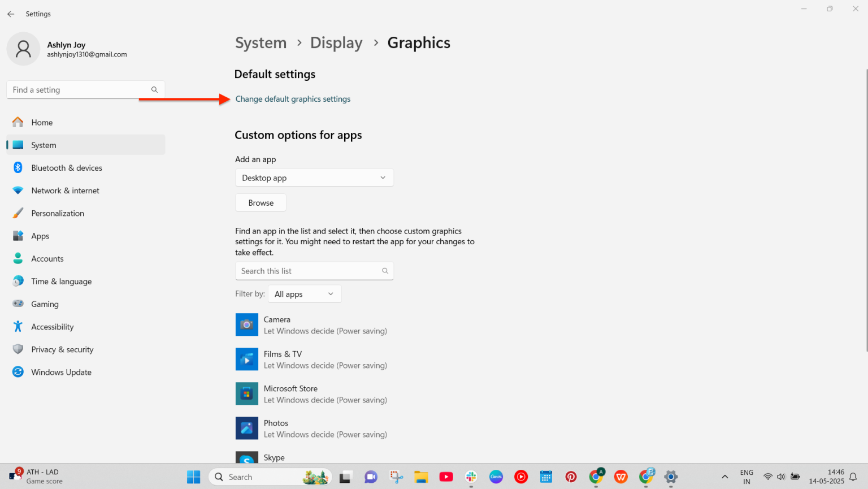Select Home in the sidebar navigation
The width and height of the screenshot is (868, 489).
(42, 122)
